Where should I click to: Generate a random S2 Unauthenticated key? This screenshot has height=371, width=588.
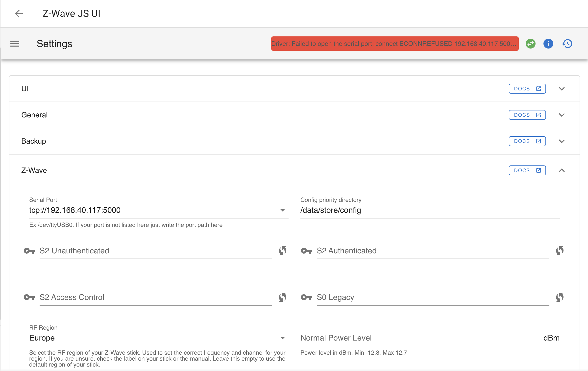click(x=283, y=251)
